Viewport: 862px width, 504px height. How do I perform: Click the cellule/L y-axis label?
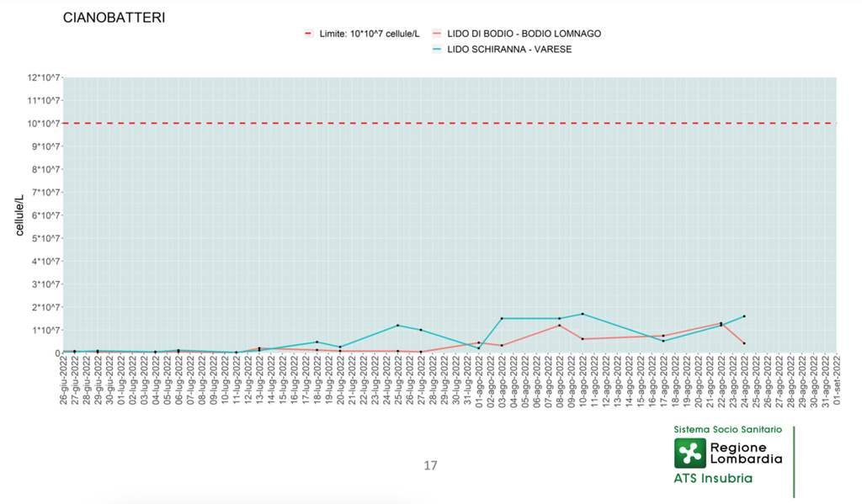20,215
